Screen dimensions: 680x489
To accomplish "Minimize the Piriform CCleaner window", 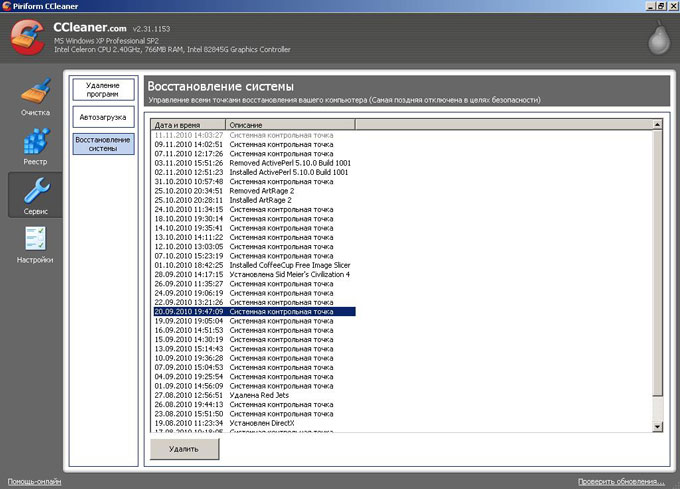I will tap(651, 6).
